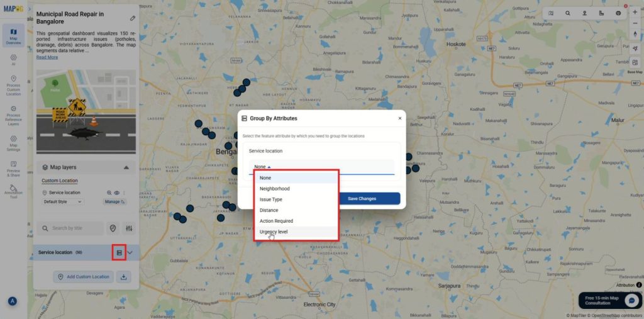Image resolution: width=644 pixels, height=319 pixels.
Task: Click the Manage button
Action: click(114, 202)
